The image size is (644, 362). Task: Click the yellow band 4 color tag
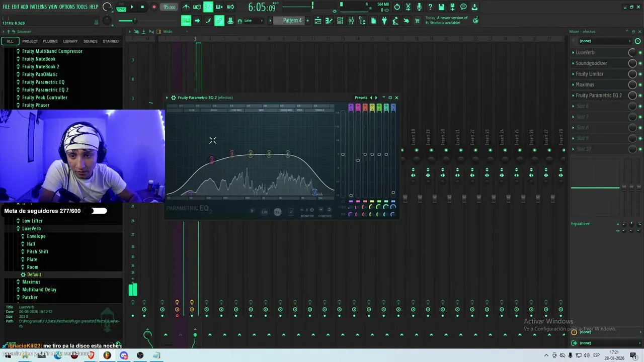[372, 107]
